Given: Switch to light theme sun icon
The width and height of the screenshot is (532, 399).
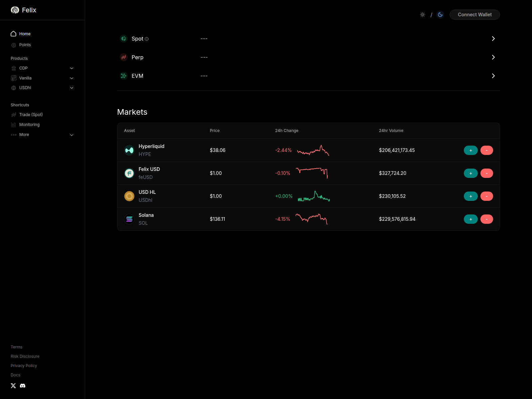Looking at the screenshot, I should (x=423, y=15).
